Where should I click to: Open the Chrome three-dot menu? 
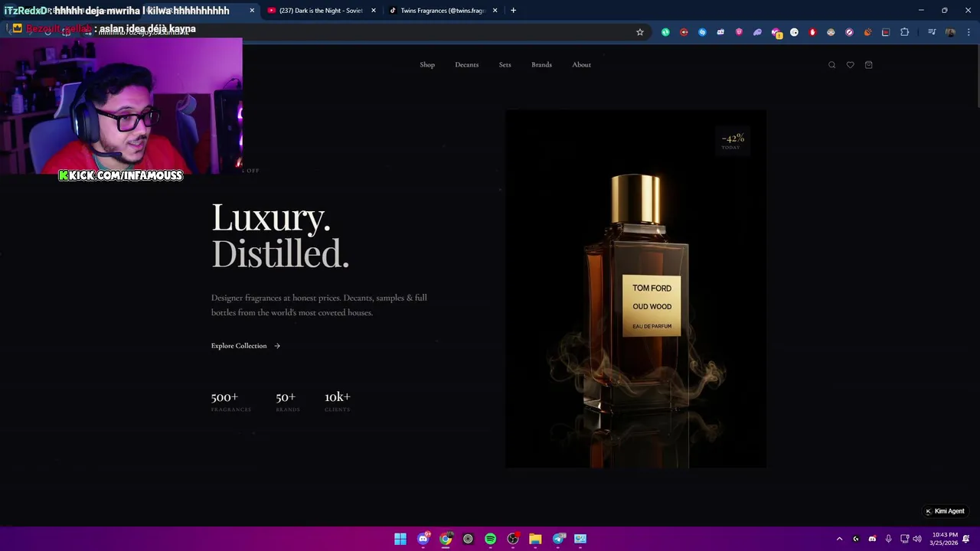[969, 32]
